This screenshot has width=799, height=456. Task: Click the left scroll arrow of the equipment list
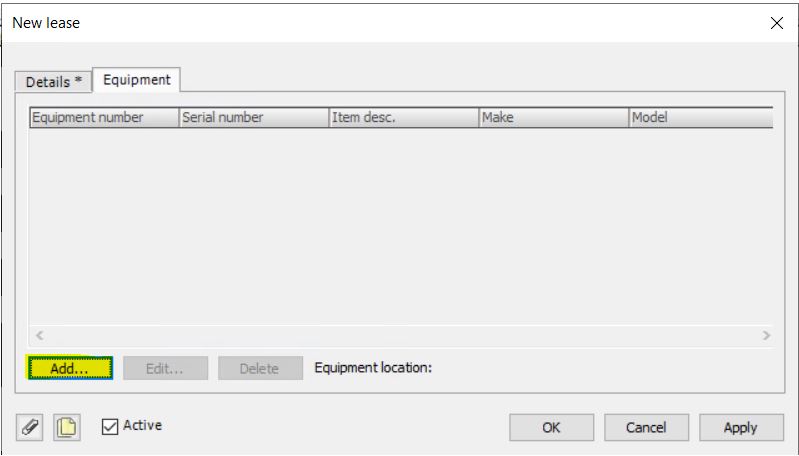click(x=40, y=335)
